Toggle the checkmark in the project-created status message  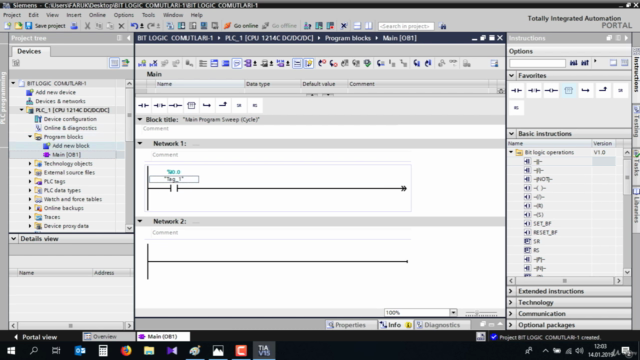pyautogui.click(x=494, y=337)
